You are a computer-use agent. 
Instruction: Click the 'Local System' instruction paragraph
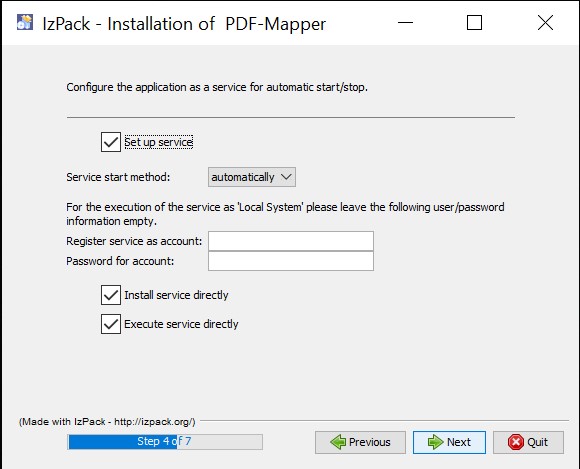(x=285, y=214)
